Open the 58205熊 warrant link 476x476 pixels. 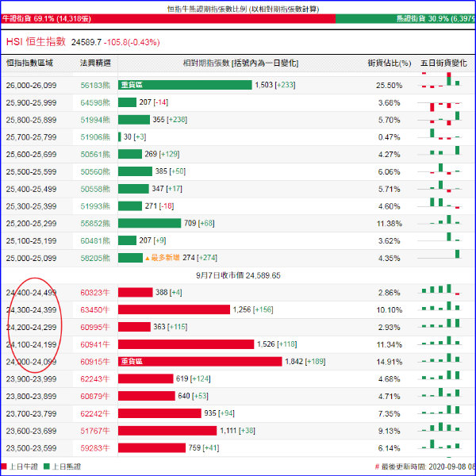point(95,258)
